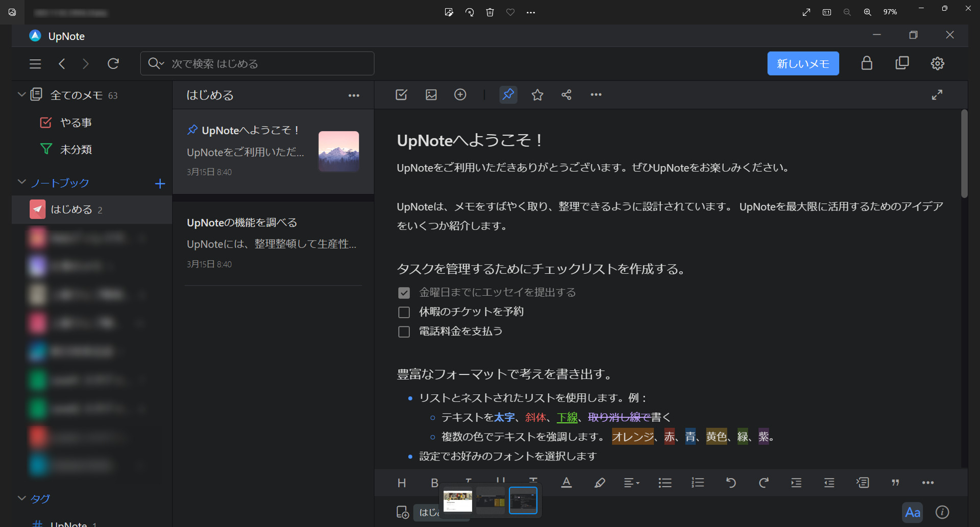Share the note using the share icon
Screen dimensions: 980x527
click(567, 94)
